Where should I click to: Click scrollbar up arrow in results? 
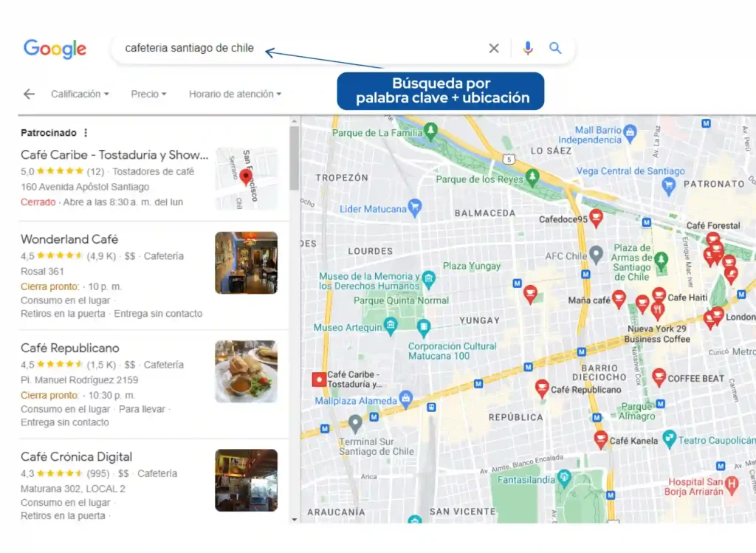[295, 121]
